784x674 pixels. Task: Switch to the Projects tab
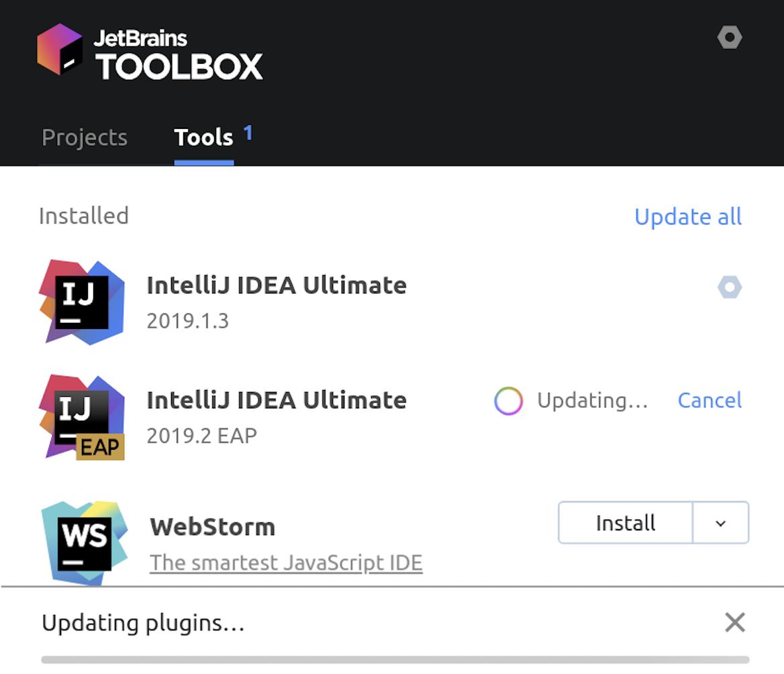[x=85, y=138]
